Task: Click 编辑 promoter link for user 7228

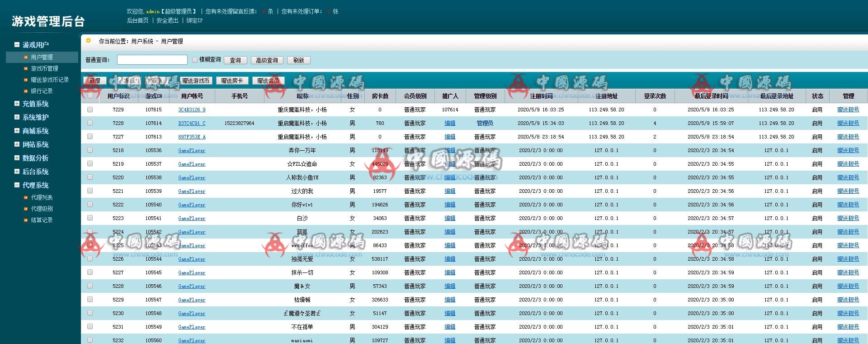Action: (450, 123)
